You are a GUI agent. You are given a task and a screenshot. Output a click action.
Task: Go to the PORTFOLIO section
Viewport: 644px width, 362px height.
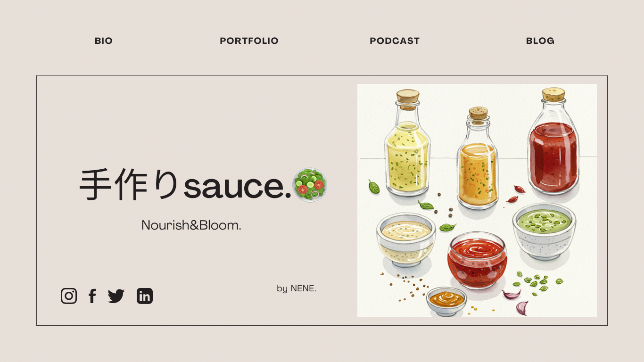click(249, 41)
